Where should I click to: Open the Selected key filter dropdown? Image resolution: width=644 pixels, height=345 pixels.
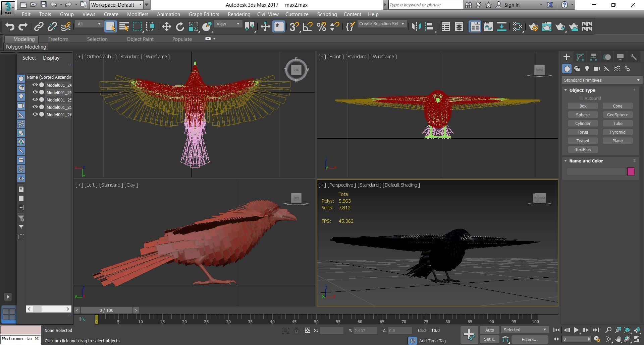(x=525, y=330)
